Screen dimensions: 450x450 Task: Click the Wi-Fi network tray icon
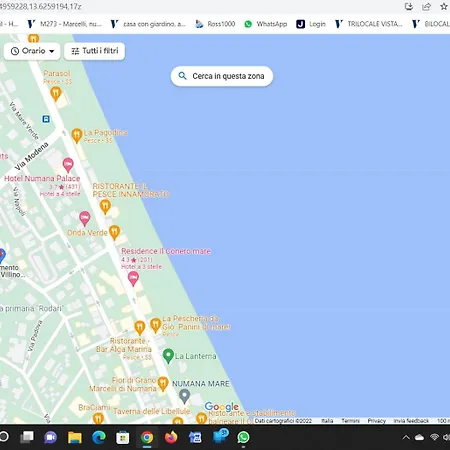point(434,437)
